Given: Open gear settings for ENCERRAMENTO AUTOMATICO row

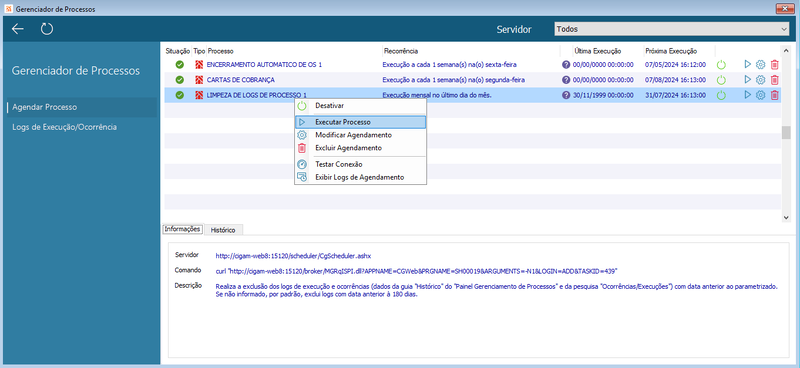Looking at the screenshot, I should 760,65.
